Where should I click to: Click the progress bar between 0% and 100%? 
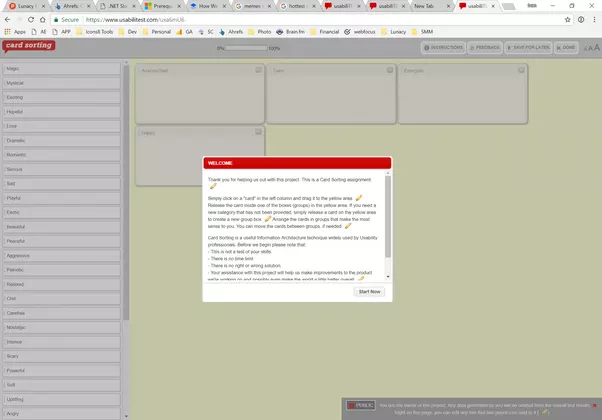[246, 48]
